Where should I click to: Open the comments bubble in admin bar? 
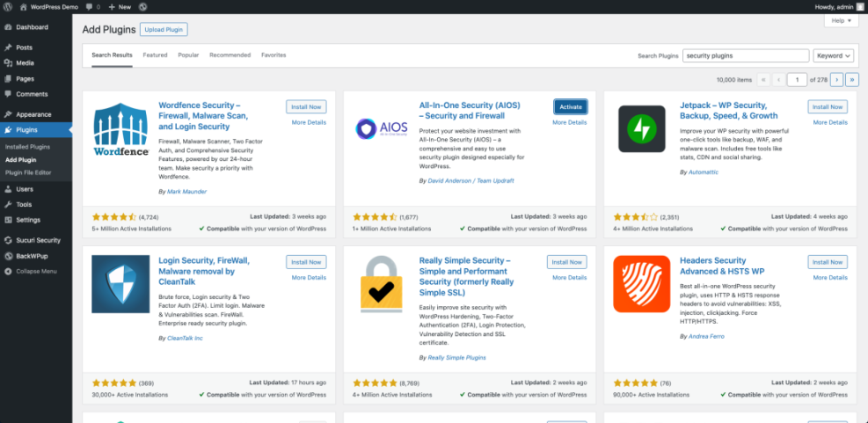click(x=90, y=7)
